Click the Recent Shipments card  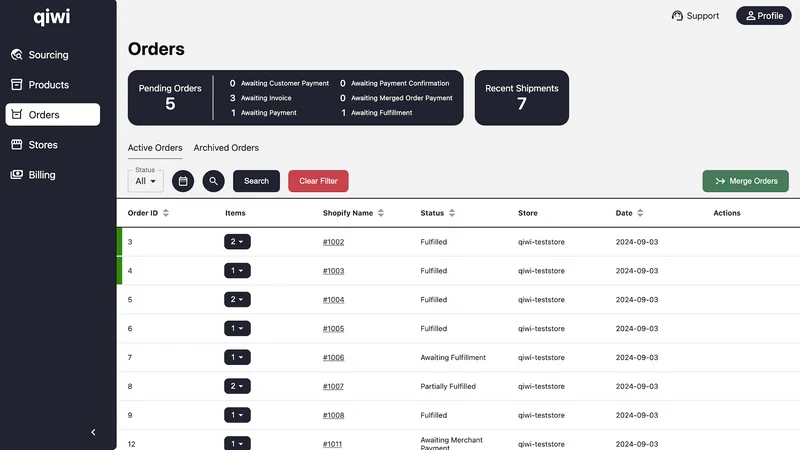click(521, 97)
